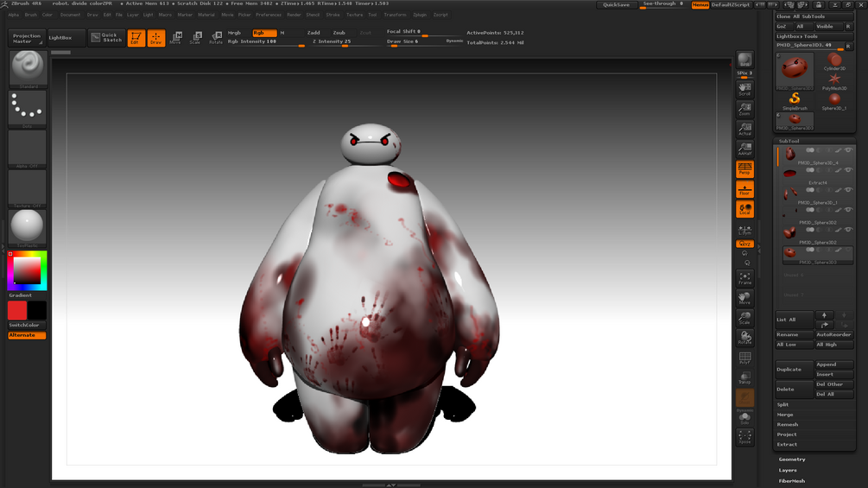Toggle Transp transparency mode
Screen dimensions: 868x488
tap(744, 378)
